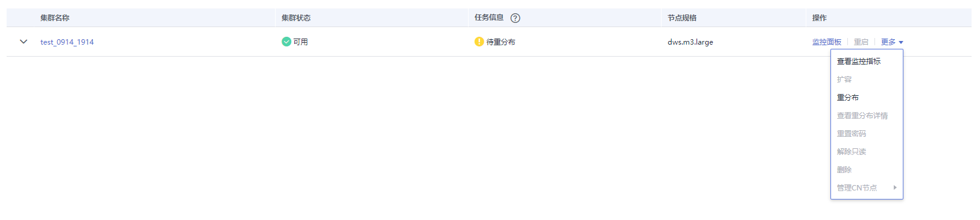Click the 集群名称 column header
The width and height of the screenshot is (980, 220).
tap(55, 18)
